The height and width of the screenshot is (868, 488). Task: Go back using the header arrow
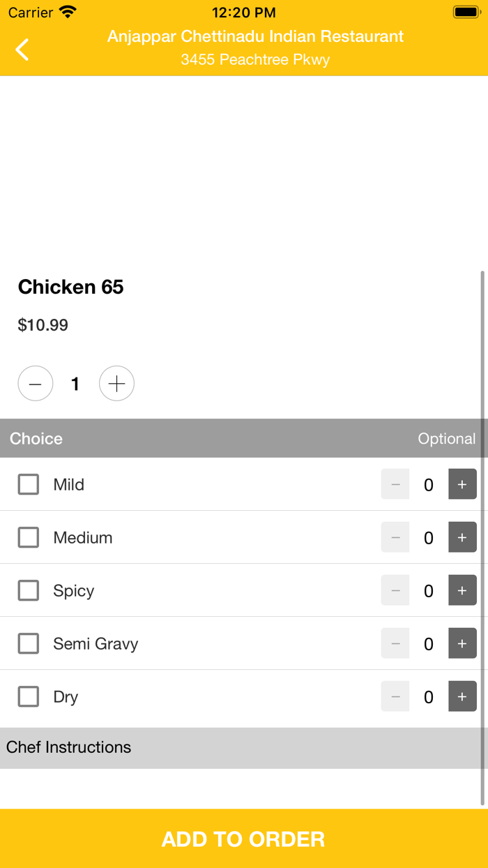pos(23,50)
